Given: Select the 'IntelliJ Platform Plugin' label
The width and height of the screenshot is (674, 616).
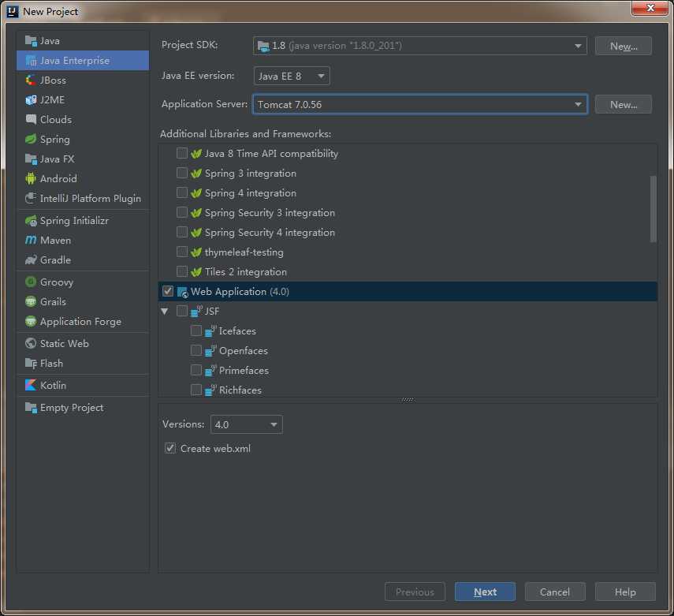Looking at the screenshot, I should point(91,198).
